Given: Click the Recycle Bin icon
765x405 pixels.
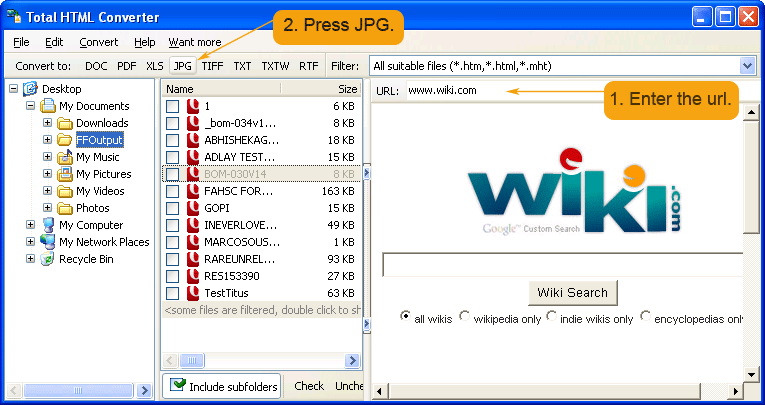Looking at the screenshot, I should tap(48, 259).
